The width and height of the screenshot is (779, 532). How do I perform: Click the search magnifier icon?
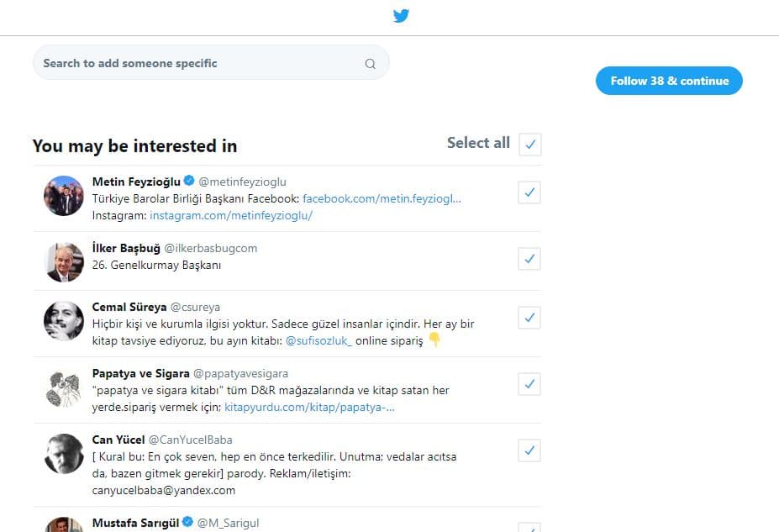[370, 64]
